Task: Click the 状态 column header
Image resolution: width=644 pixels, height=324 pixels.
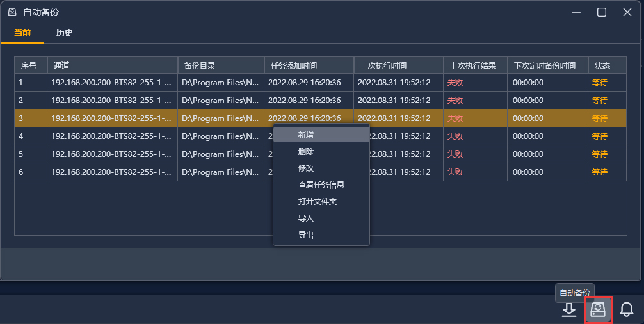Action: [x=607, y=65]
